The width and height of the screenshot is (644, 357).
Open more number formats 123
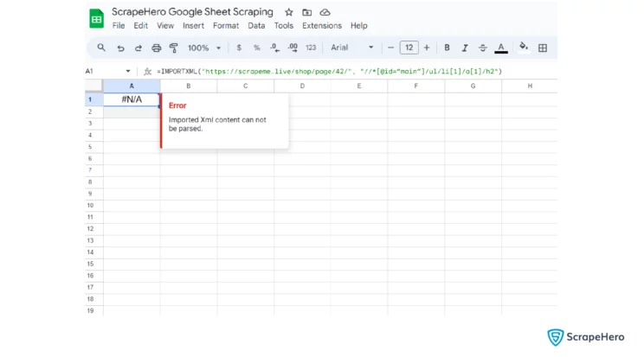click(x=311, y=48)
